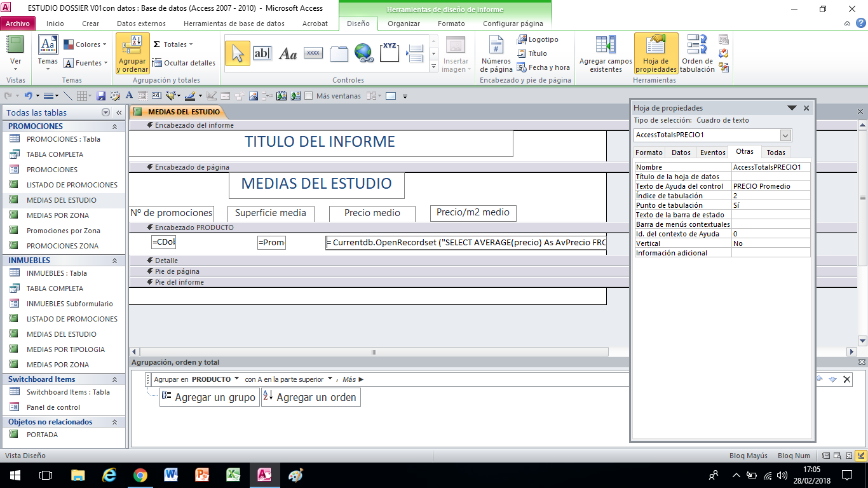Open the Totales dropdown

point(173,44)
